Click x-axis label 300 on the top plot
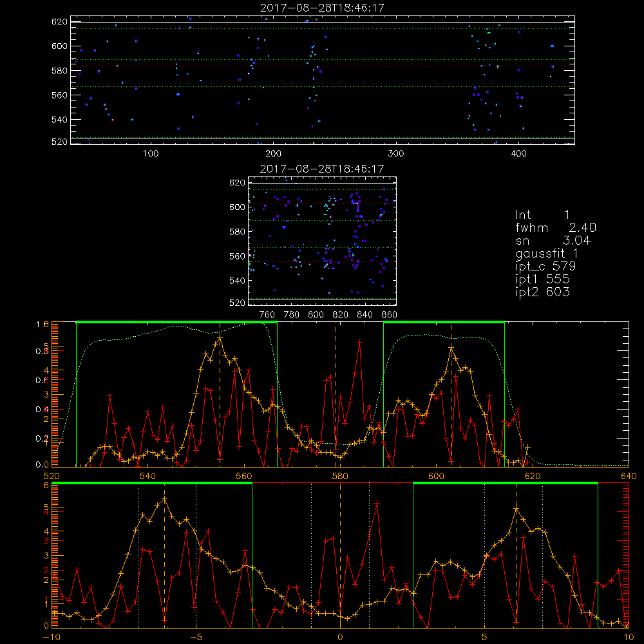This screenshot has width=644, height=644. [x=396, y=154]
